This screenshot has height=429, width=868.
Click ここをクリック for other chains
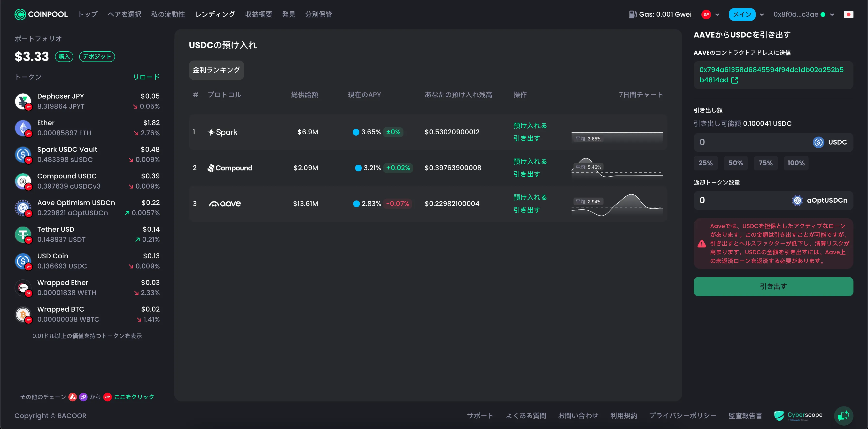(x=134, y=397)
